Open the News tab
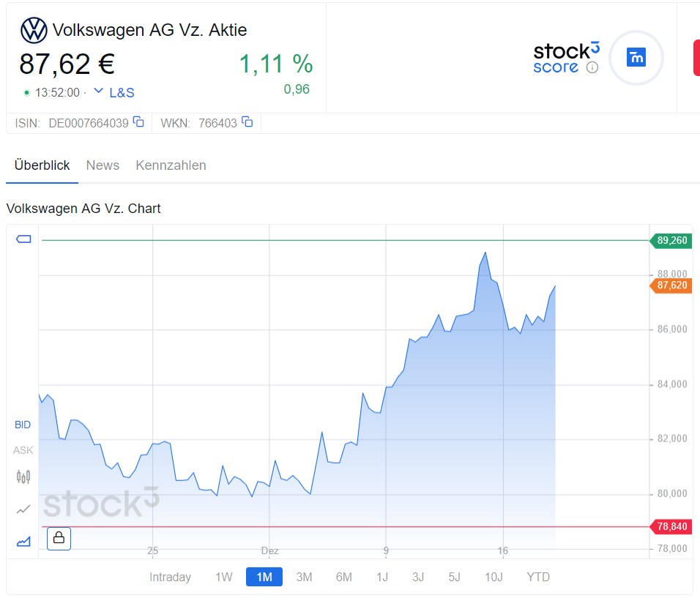 click(x=103, y=165)
